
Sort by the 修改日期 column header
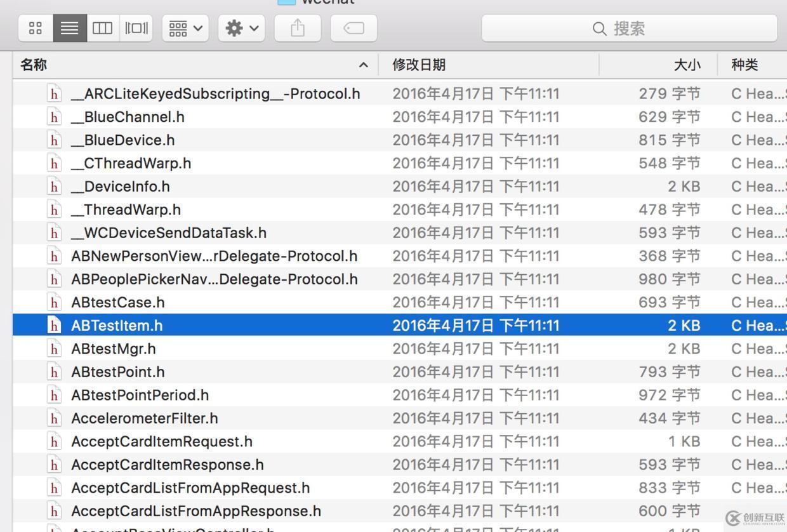(x=419, y=65)
